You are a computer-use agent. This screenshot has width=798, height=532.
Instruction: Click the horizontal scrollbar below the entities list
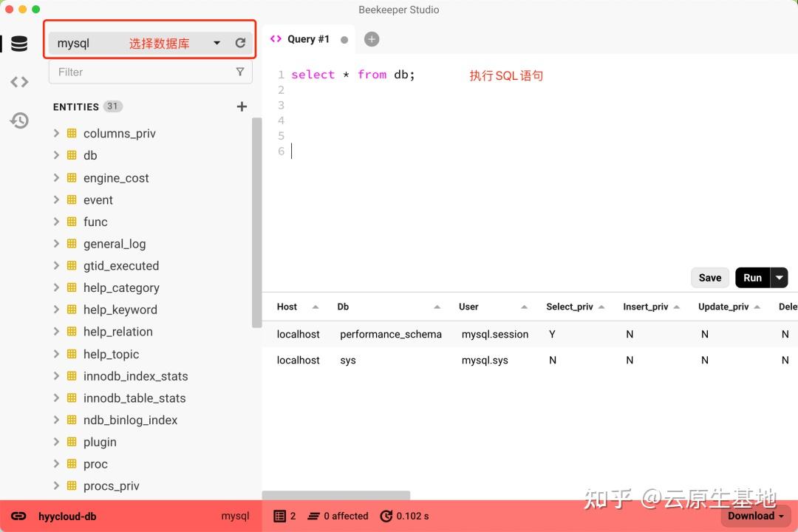[336, 495]
